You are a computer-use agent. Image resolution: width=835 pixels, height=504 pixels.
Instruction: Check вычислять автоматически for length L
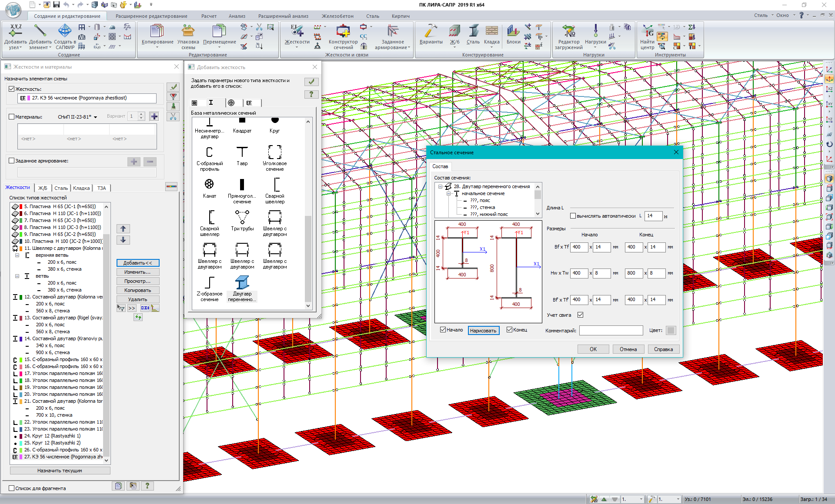[573, 216]
